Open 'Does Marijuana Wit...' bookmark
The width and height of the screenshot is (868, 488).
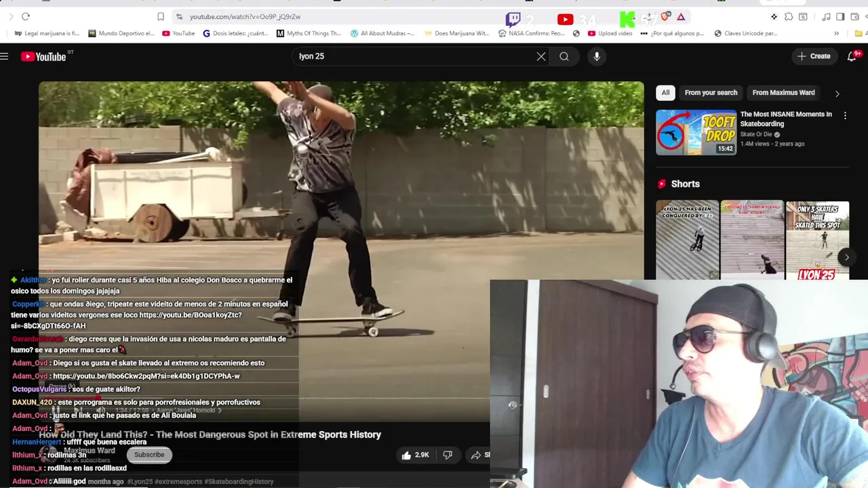[x=456, y=33]
